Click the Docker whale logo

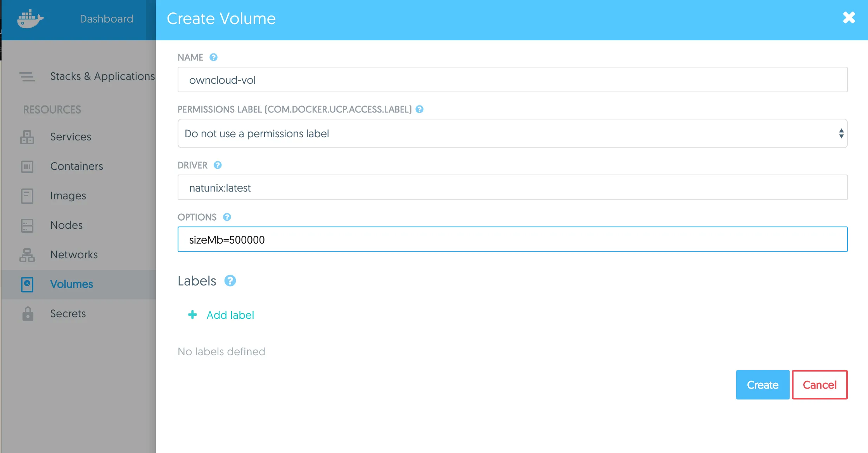pos(30,19)
